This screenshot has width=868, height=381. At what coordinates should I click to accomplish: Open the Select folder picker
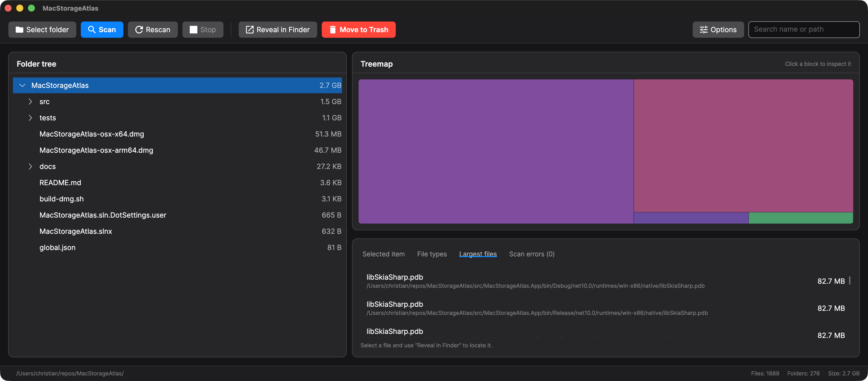click(x=42, y=30)
